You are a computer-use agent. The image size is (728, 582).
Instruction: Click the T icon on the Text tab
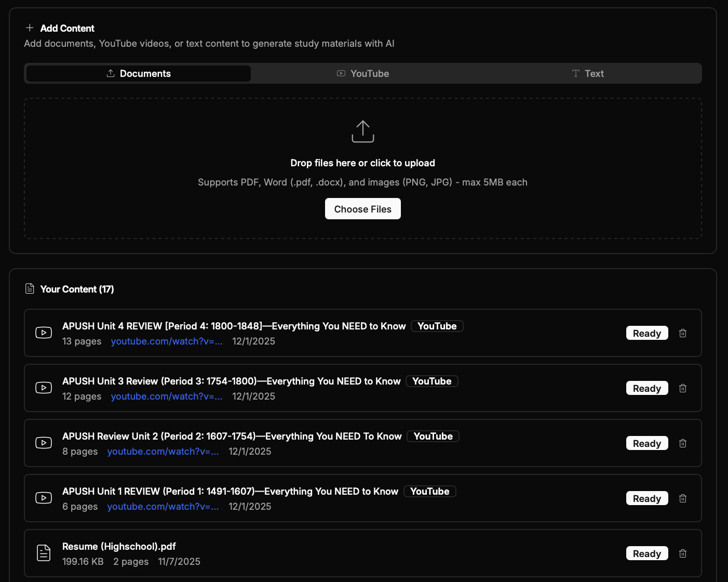(x=575, y=73)
